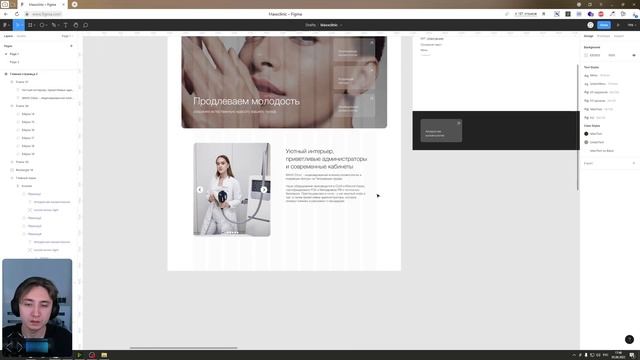Open the yellow folder taskbar icon
Image resolution: width=640 pixels, height=360 pixels.
[104, 355]
